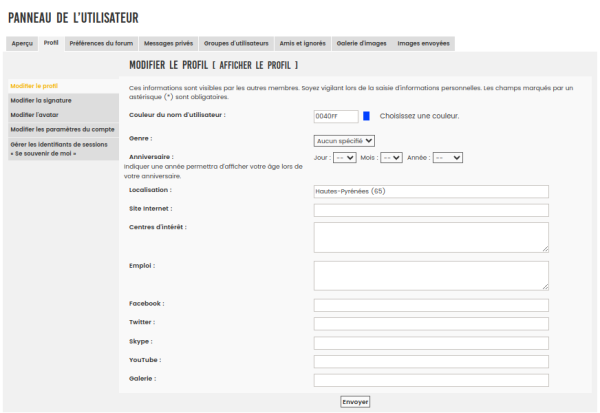Screen dimensions: 600x413
Task: Open Modifier les paramètres du compte
Action: 60,129
